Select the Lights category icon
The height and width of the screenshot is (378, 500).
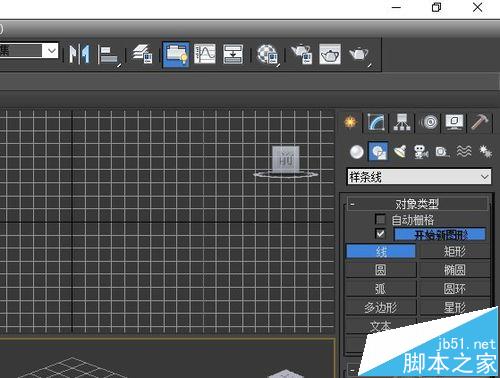coord(400,152)
